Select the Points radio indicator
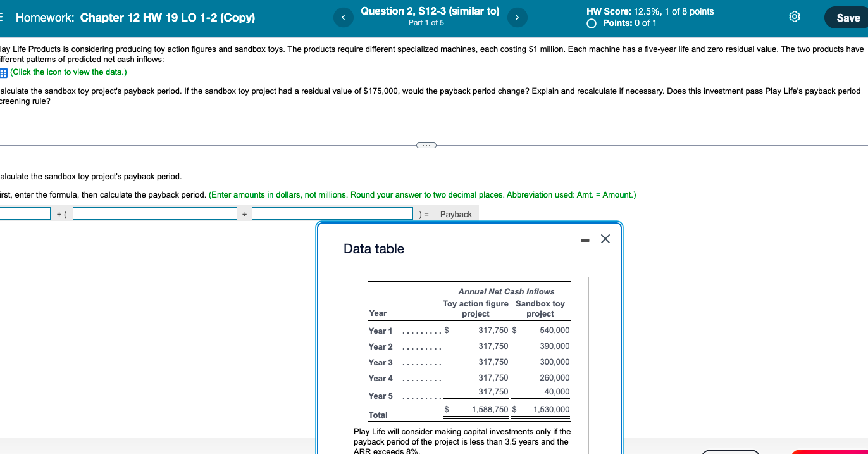Image resolution: width=868 pixels, height=454 pixels. 592,23
